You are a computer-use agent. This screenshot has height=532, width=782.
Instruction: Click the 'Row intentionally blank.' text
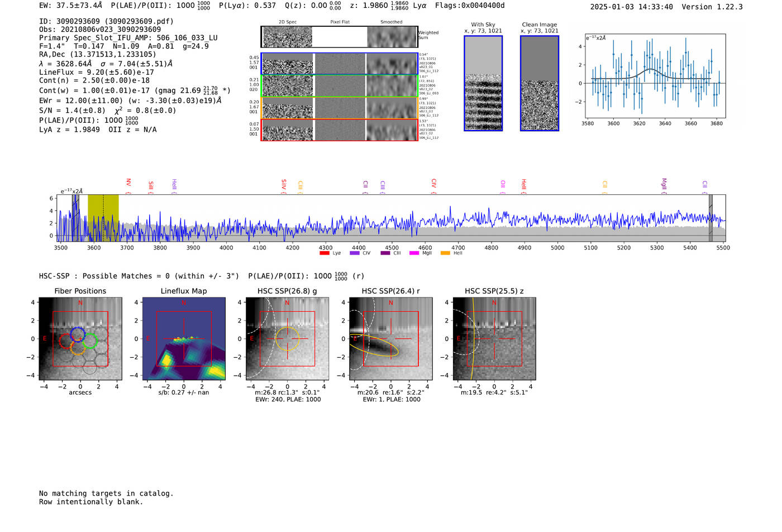91,502
